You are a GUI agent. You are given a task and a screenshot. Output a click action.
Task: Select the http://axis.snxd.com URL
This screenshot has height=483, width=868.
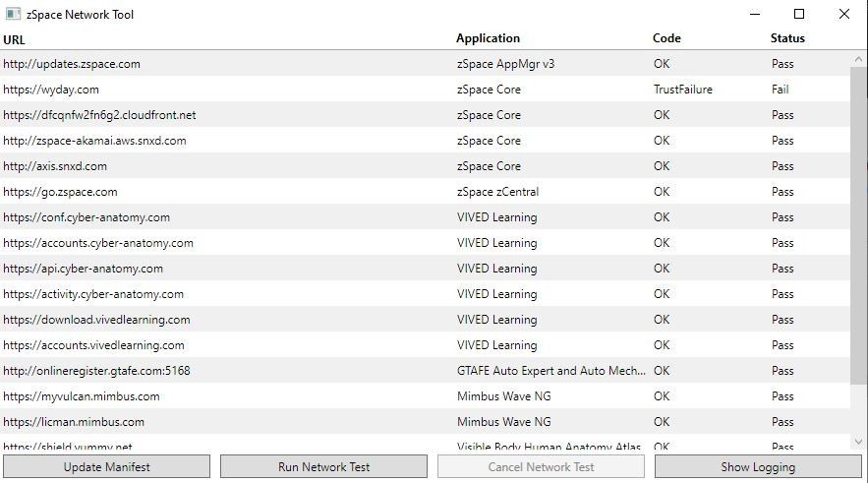tap(55, 166)
